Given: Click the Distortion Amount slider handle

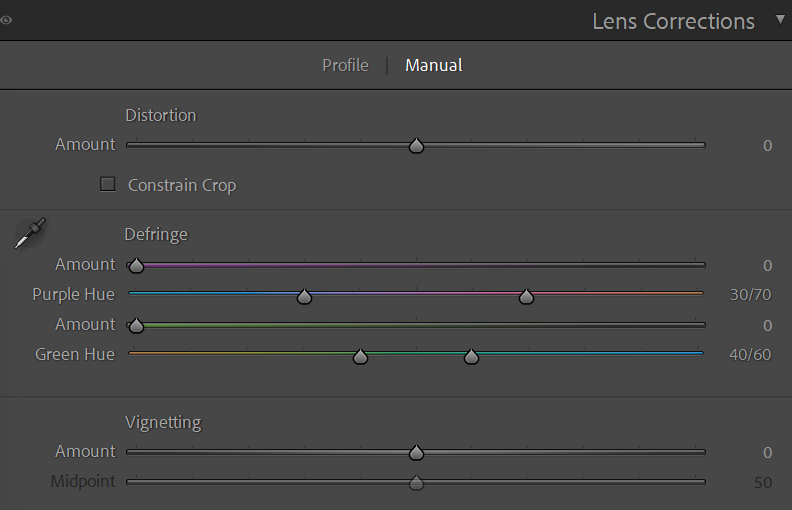Looking at the screenshot, I should tap(416, 146).
